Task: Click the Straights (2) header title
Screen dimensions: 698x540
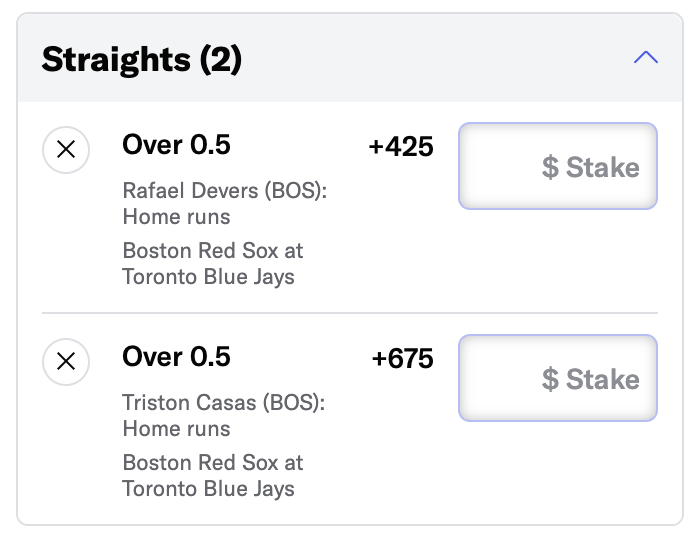Action: point(142,59)
